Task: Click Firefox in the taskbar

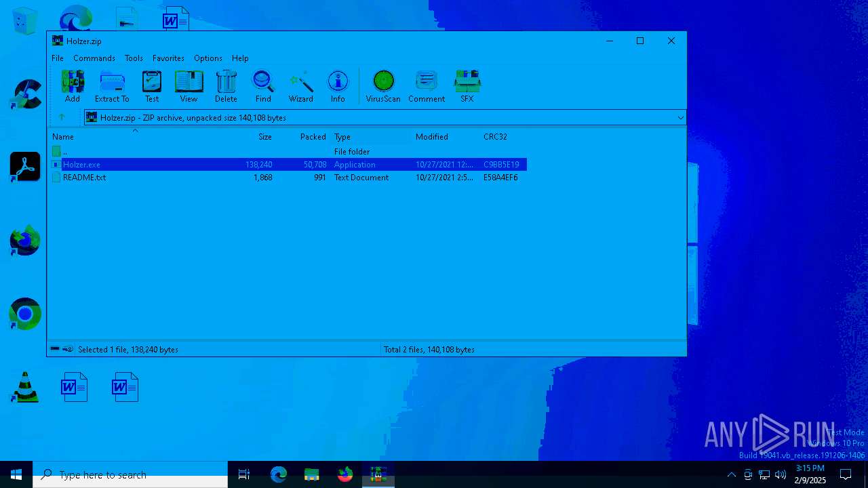Action: (x=345, y=474)
